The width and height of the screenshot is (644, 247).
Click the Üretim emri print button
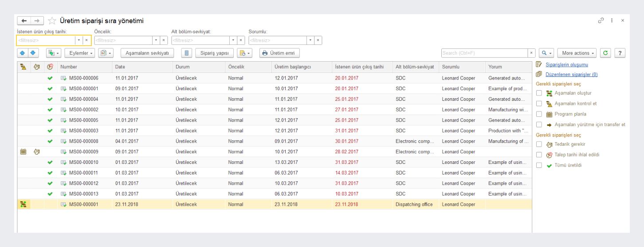pyautogui.click(x=280, y=53)
